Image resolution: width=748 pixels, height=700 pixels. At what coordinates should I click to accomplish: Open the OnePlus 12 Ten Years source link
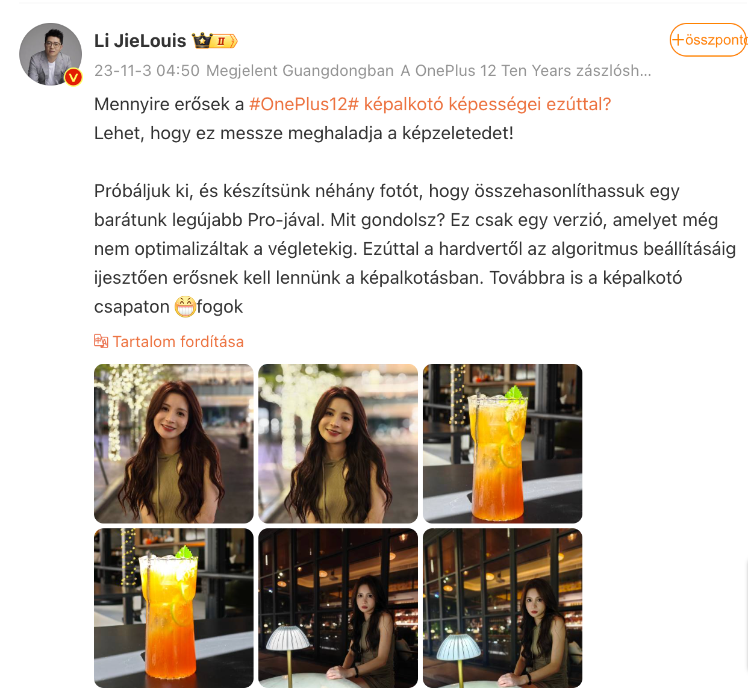point(526,70)
